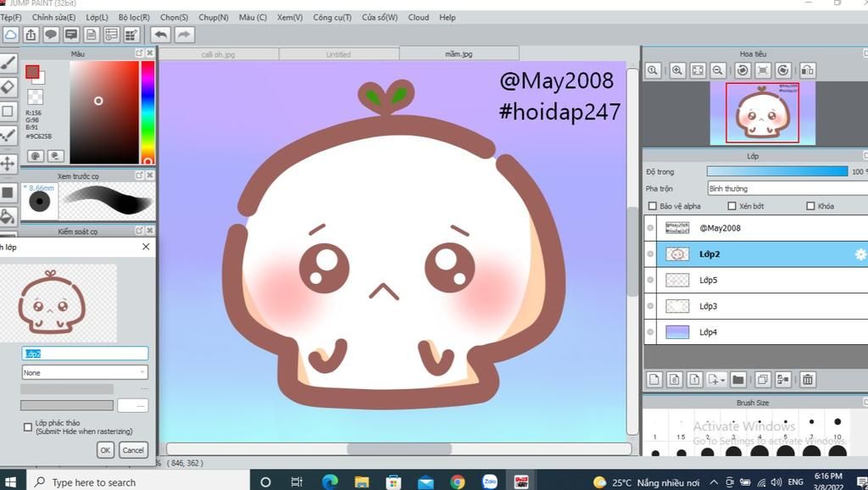Add a new 8-bit layer
Viewport: 868px width, 490px height.
[674, 379]
